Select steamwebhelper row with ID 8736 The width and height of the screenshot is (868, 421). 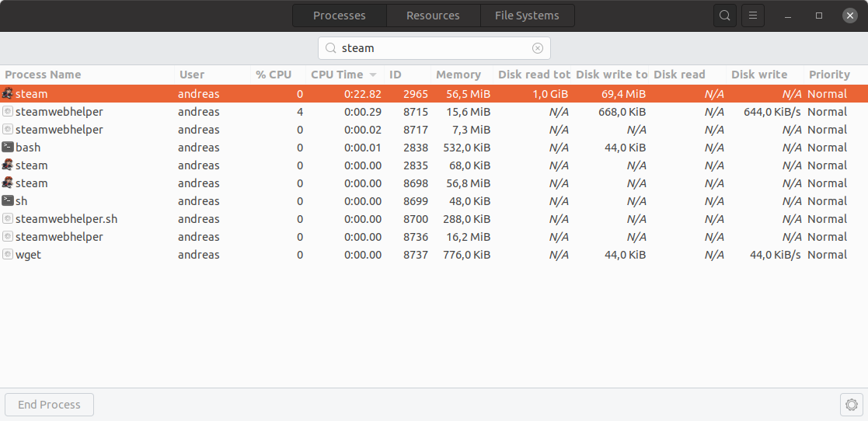[x=434, y=236]
